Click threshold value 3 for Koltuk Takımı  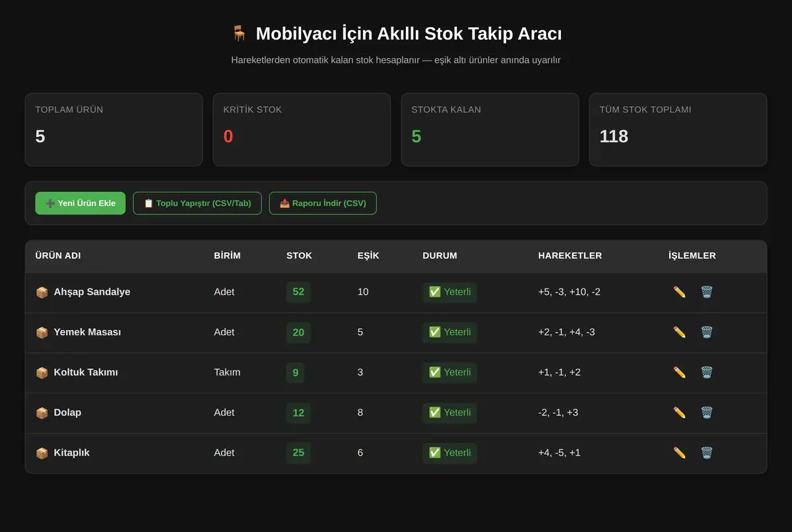360,372
